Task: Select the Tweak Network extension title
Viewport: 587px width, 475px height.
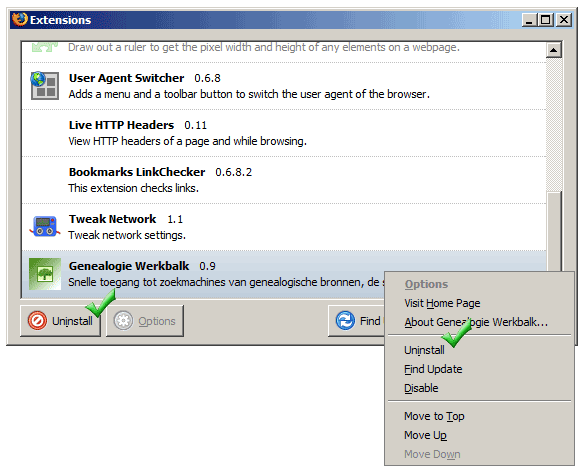Action: pyautogui.click(x=112, y=219)
